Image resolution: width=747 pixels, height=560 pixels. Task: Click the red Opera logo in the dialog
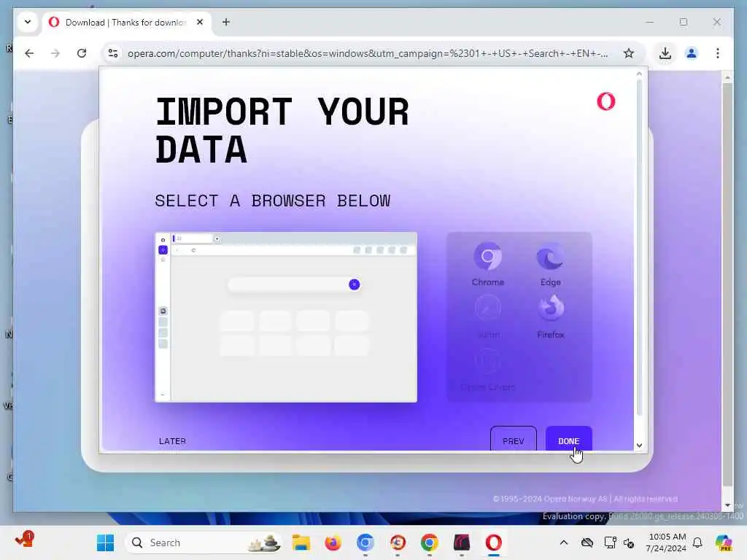tap(605, 101)
